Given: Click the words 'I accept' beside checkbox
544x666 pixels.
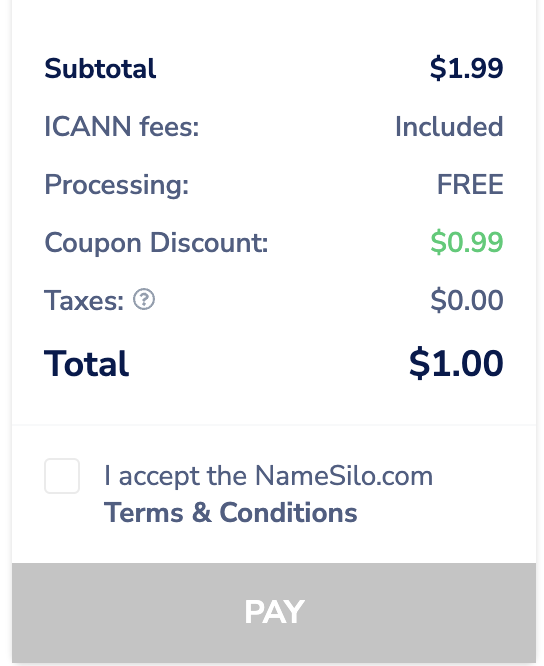Looking at the screenshot, I should pos(152,476).
